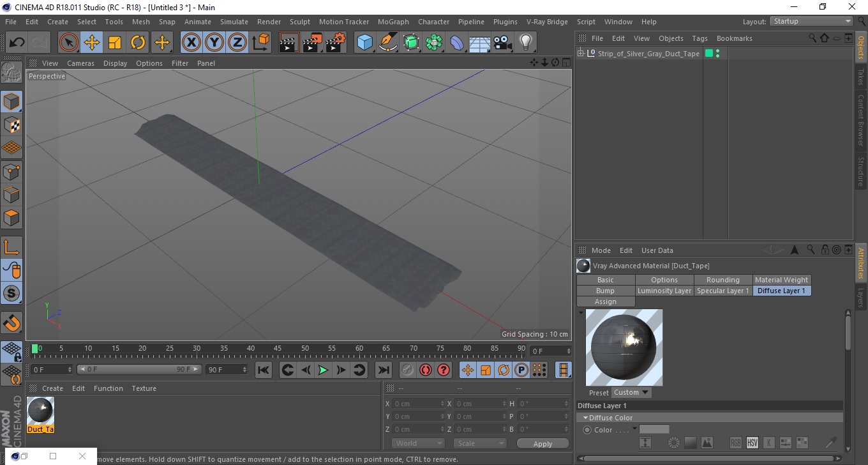
Task: Open the MoGraph menu
Action: coord(393,22)
